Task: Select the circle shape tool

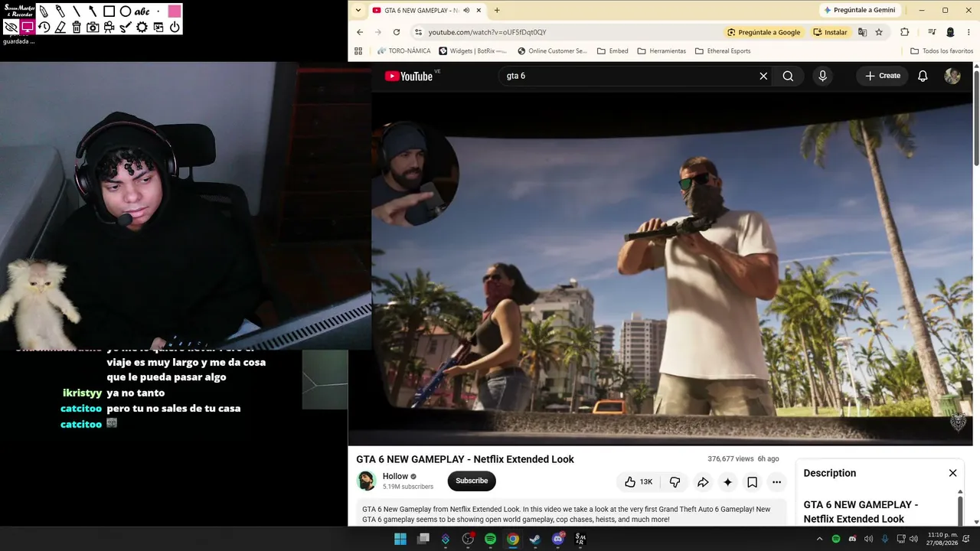Action: click(126, 11)
